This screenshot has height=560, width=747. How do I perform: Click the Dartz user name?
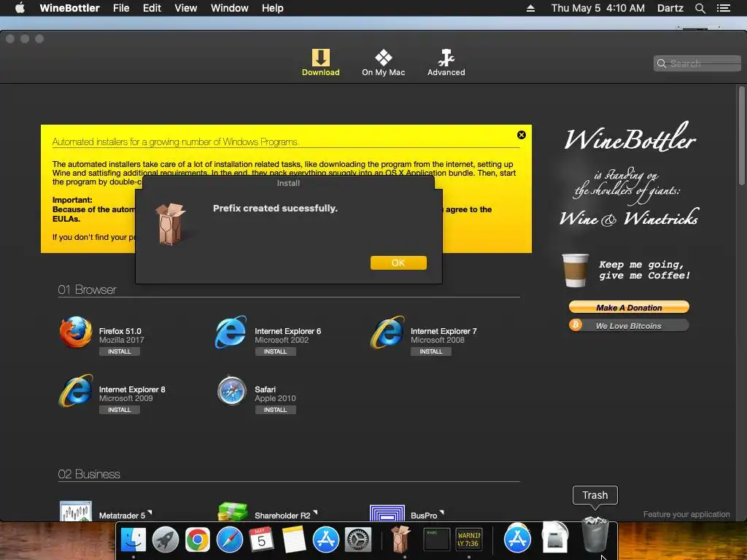click(670, 8)
